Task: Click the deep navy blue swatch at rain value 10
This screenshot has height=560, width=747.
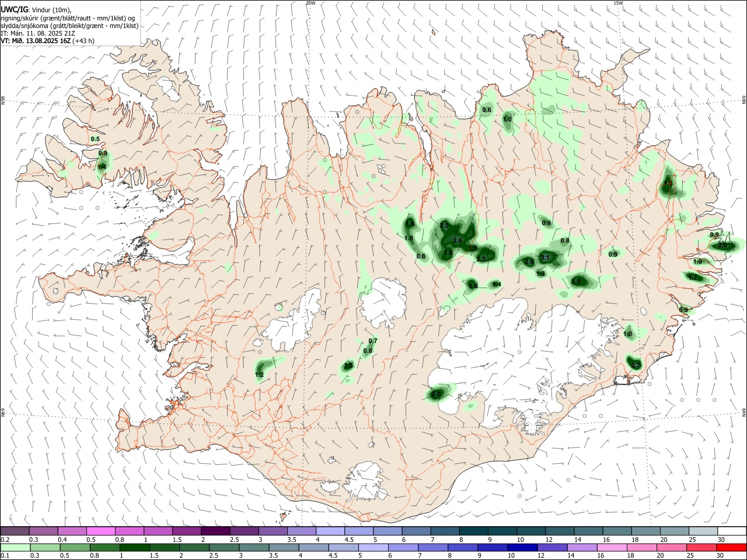Action: pyautogui.click(x=522, y=547)
